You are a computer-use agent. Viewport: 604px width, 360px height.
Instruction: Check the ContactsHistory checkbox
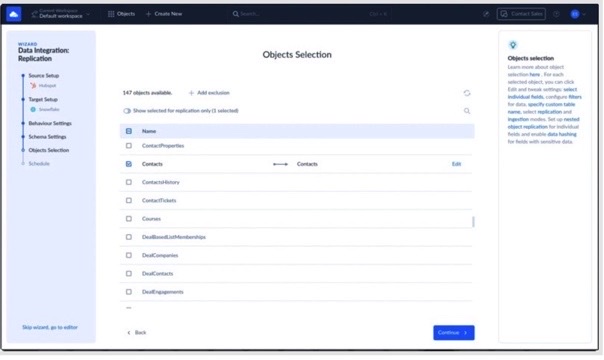point(129,182)
